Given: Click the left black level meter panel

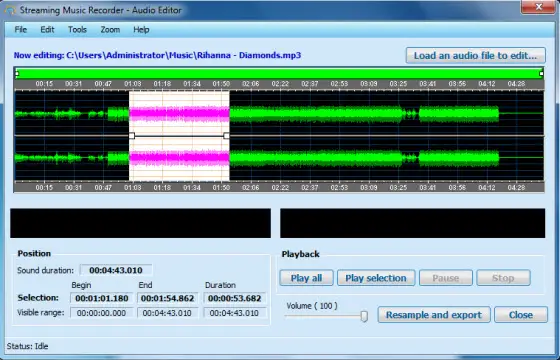Looking at the screenshot, I should [140, 223].
